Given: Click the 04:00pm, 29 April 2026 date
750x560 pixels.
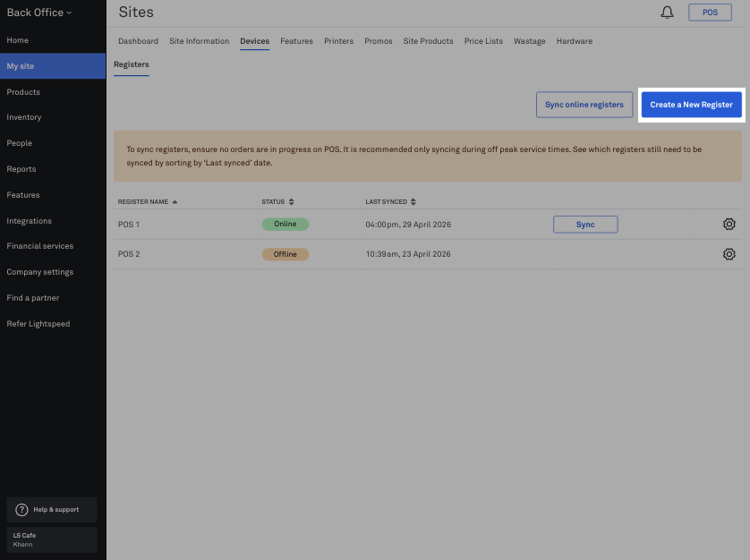Looking at the screenshot, I should (x=408, y=225).
